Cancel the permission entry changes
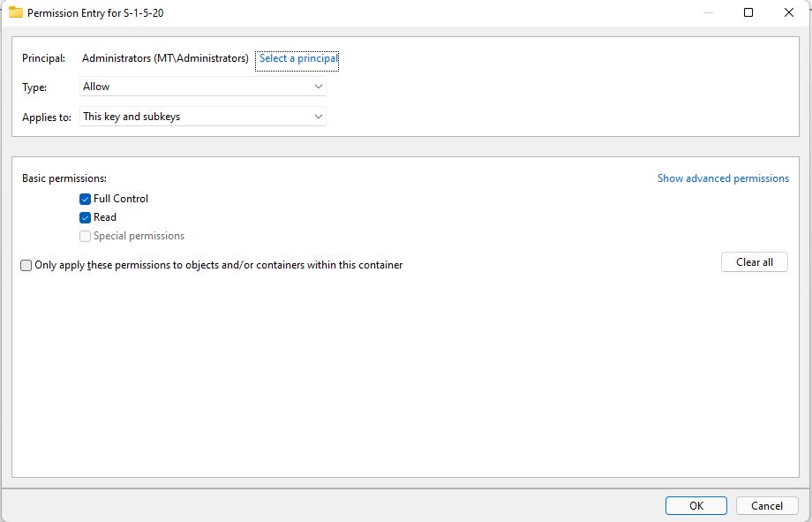Viewport: 812px width, 522px height. tap(766, 506)
